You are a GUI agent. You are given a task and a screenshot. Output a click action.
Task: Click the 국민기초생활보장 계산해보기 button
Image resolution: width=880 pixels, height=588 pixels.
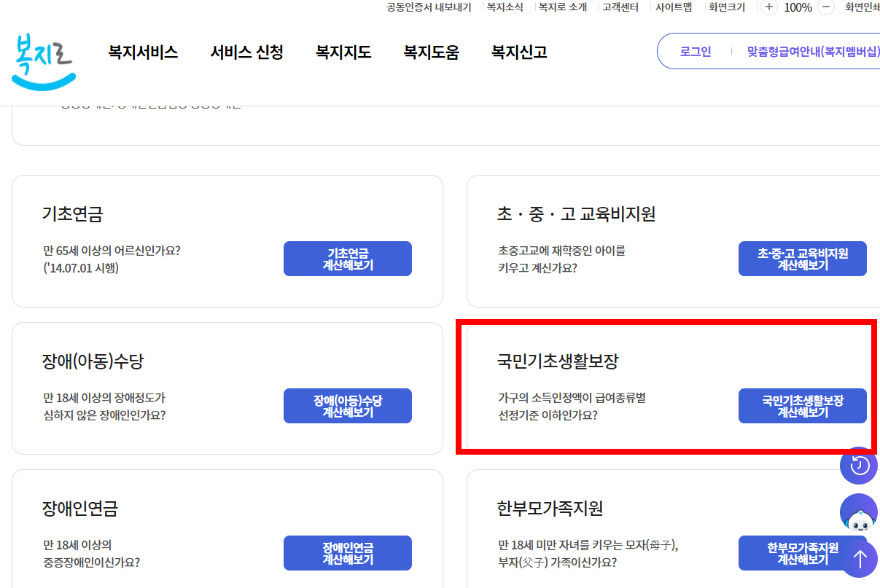click(802, 406)
